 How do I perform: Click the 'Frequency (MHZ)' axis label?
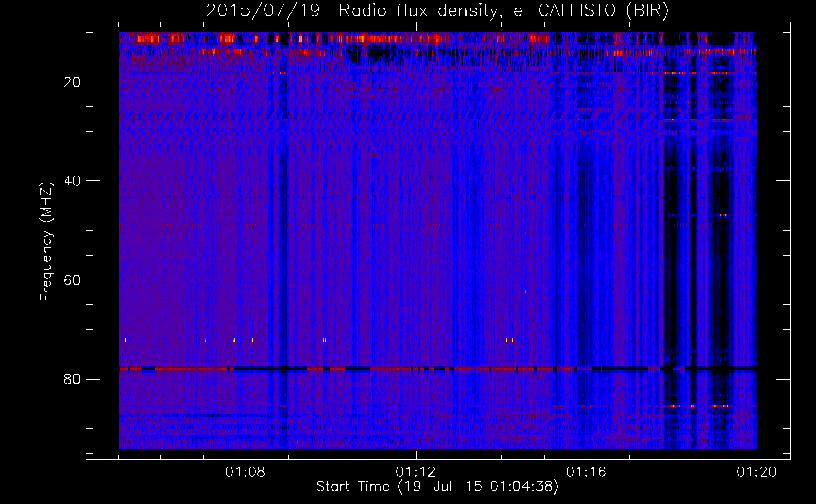click(x=46, y=242)
